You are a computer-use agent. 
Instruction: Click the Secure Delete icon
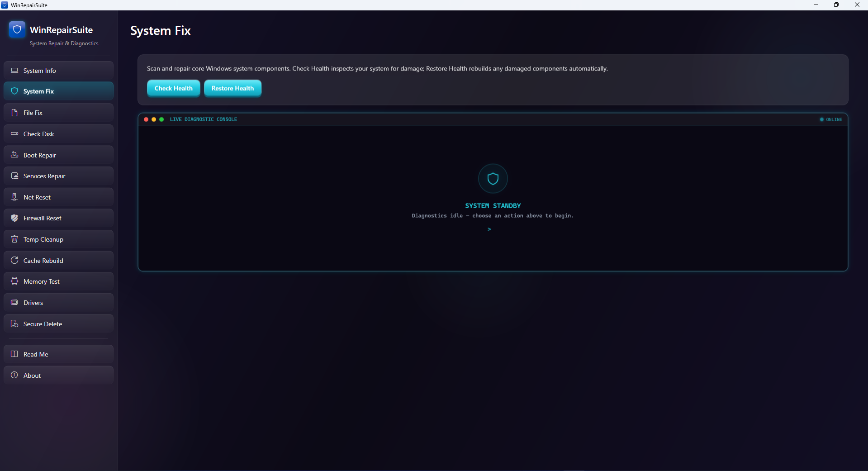coord(14,324)
